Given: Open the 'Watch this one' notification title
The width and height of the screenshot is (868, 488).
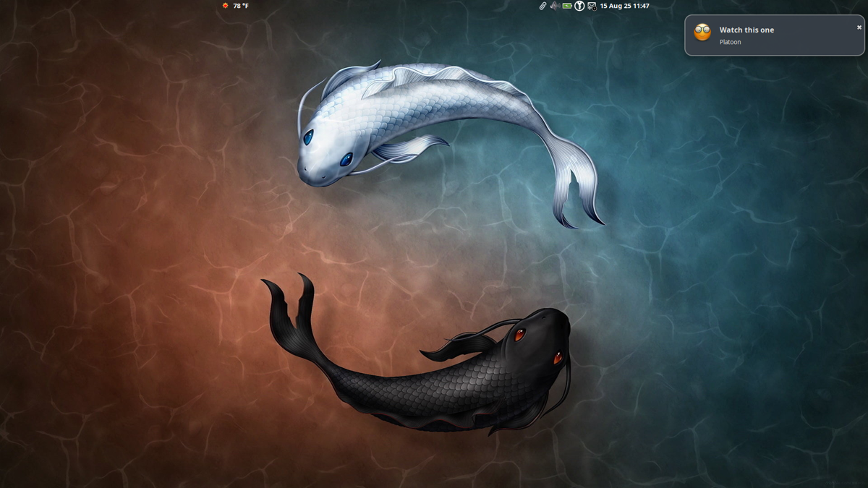Looking at the screenshot, I should 746,30.
